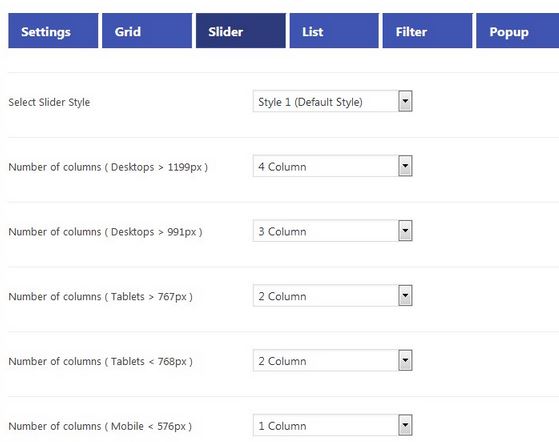The image size is (559, 442).
Task: Select the Slider tab
Action: pyautogui.click(x=241, y=31)
